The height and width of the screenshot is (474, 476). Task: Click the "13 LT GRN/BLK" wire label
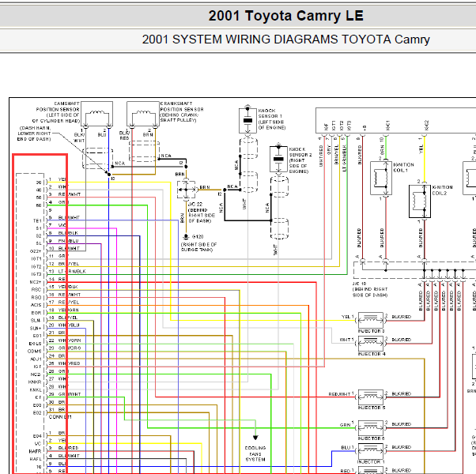(67, 272)
